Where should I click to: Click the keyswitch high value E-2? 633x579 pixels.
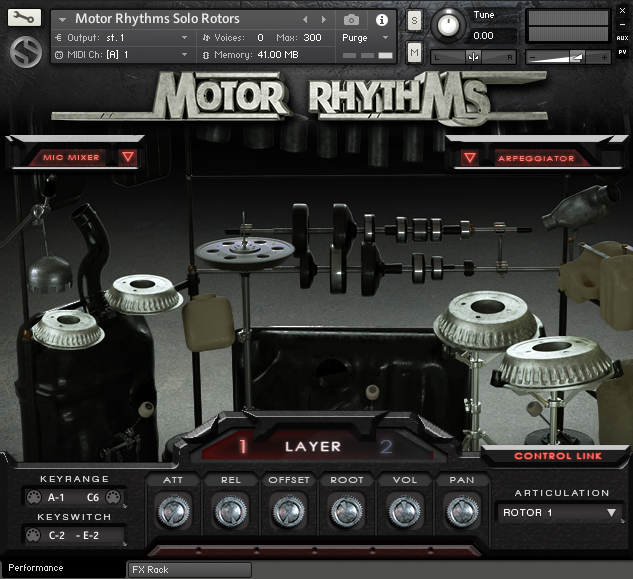(91, 535)
